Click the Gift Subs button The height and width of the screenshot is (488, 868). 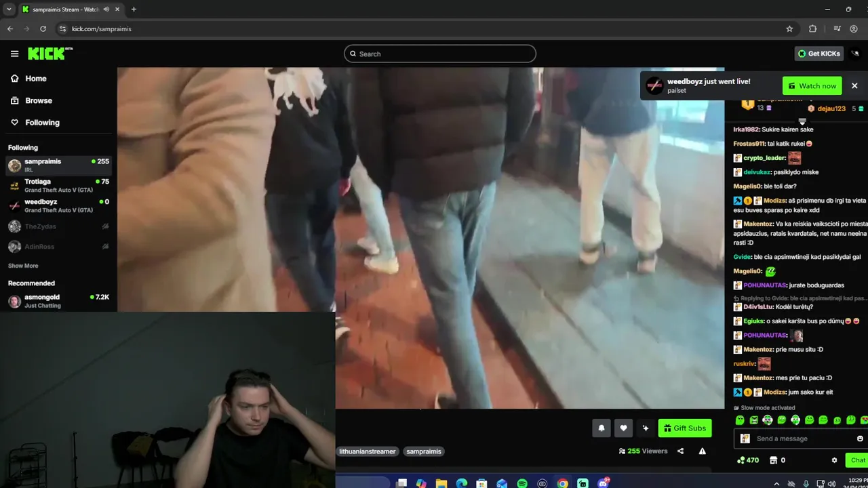pyautogui.click(x=684, y=428)
